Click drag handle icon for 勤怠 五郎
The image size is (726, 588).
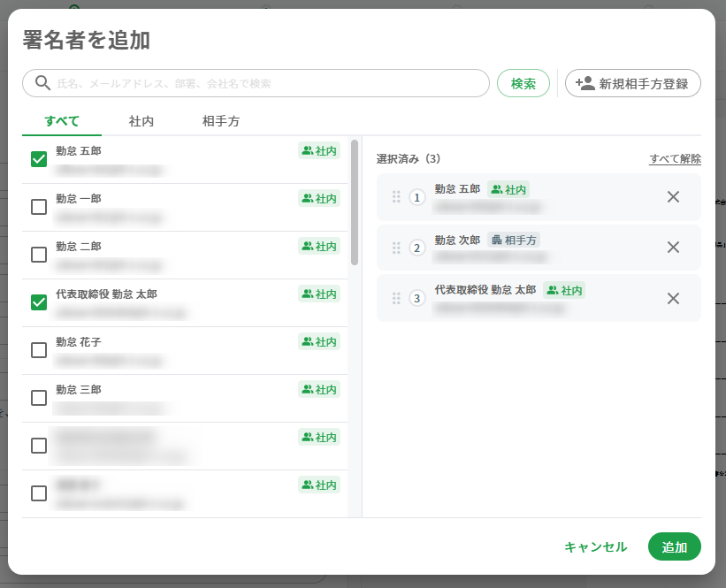(x=396, y=197)
